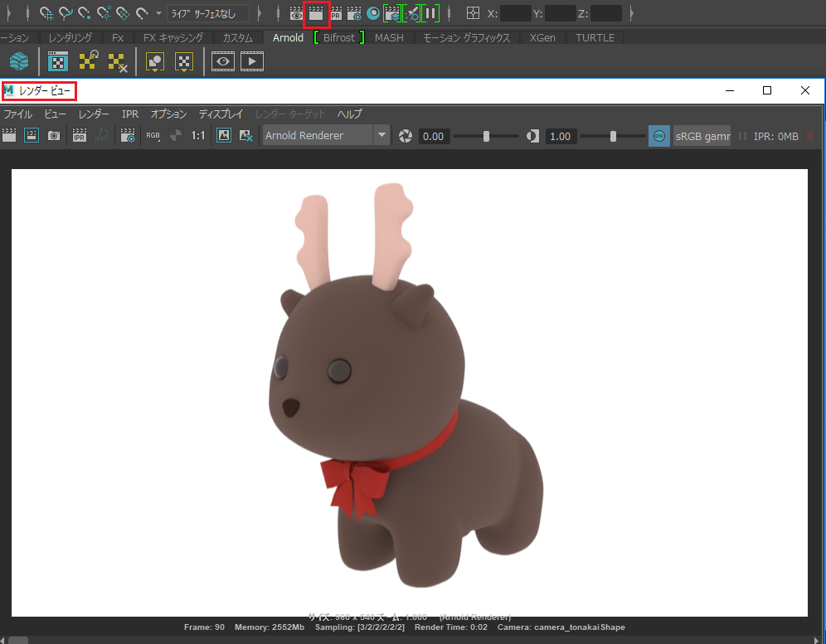Open the レンダー menu in Render View

94,114
